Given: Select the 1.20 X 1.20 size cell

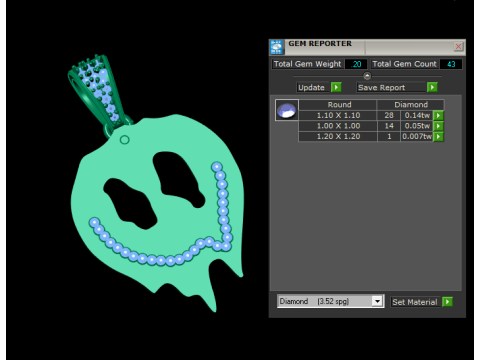Looking at the screenshot, I should pyautogui.click(x=338, y=137).
